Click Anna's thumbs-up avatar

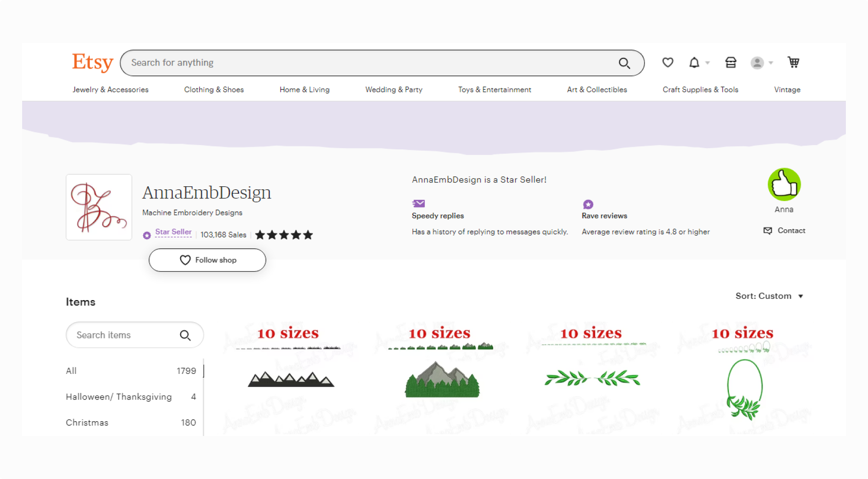tap(784, 184)
